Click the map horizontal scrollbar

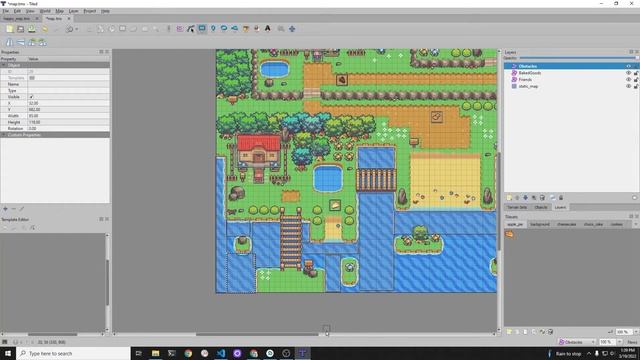[x=257, y=334]
